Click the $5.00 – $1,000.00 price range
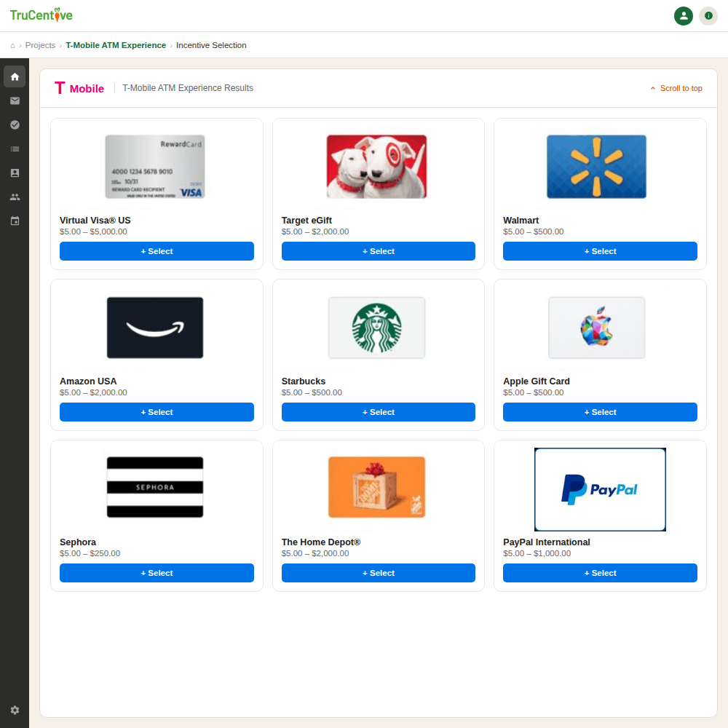Screen dimensions: 728x728 (537, 553)
